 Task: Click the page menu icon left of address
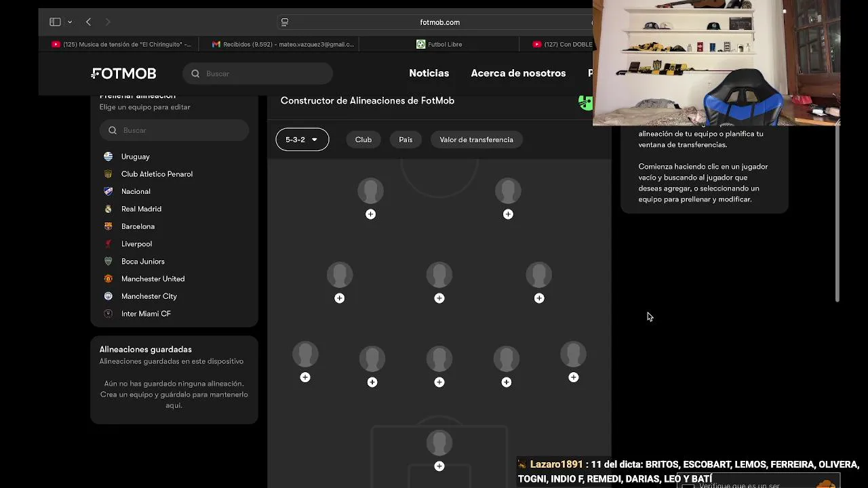[x=285, y=22]
